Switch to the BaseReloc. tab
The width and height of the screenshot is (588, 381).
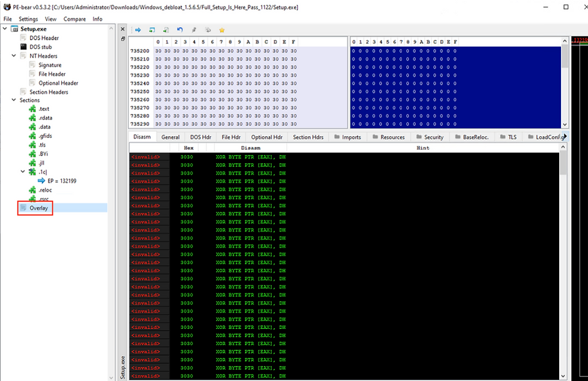472,137
